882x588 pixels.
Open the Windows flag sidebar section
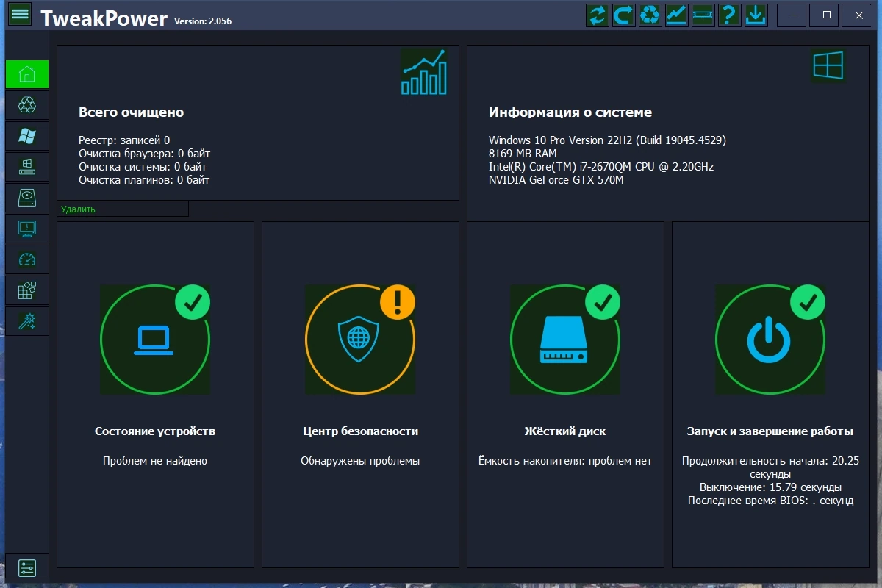pos(27,136)
